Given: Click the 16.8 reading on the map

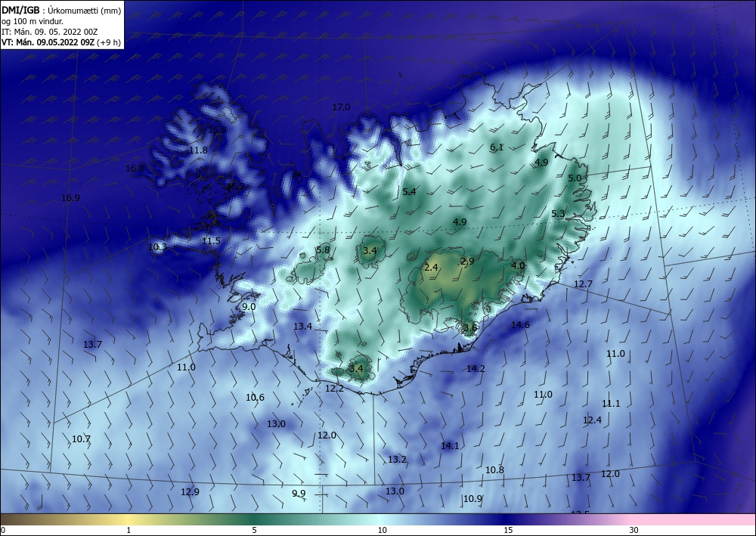Looking at the screenshot, I should click(x=135, y=169).
